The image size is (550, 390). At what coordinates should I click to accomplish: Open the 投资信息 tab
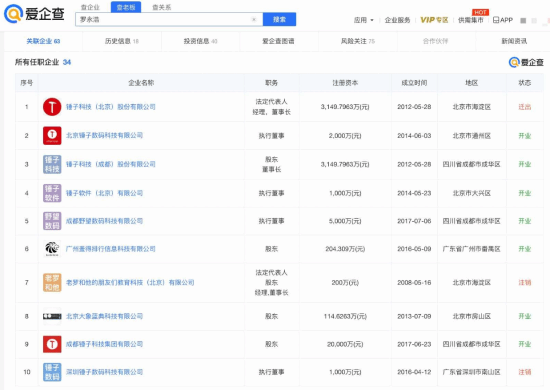click(200, 41)
